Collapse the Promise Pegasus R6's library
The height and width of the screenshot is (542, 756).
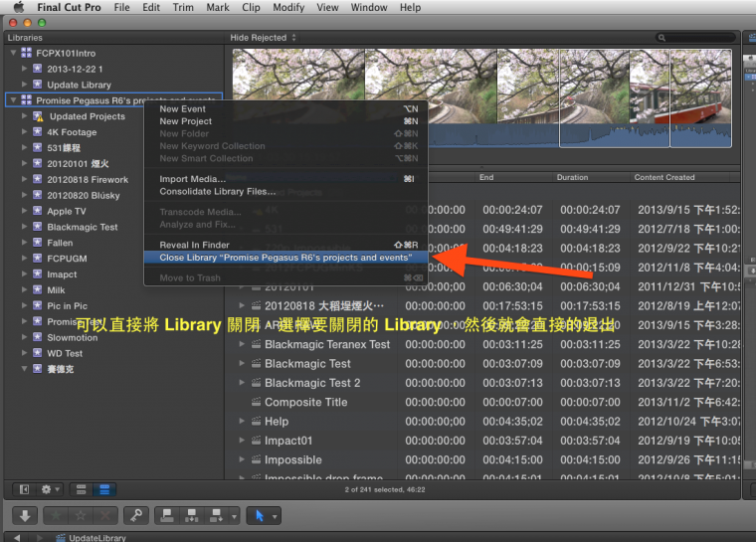pyautogui.click(x=14, y=99)
